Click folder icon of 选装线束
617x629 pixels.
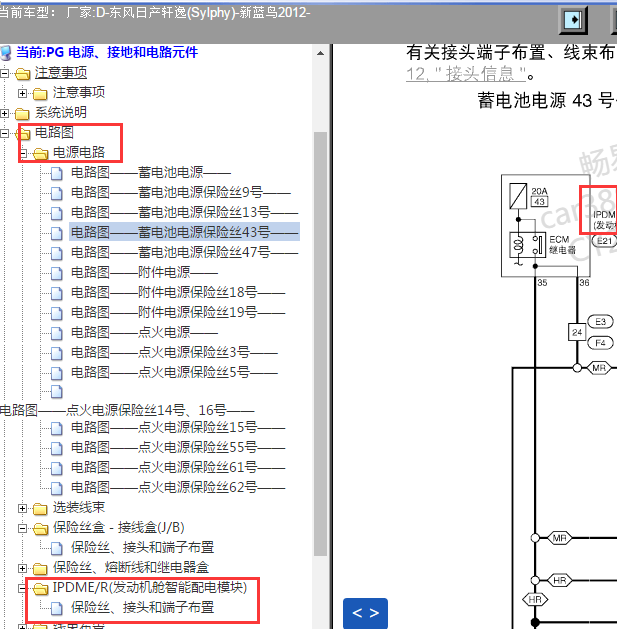[x=40, y=509]
